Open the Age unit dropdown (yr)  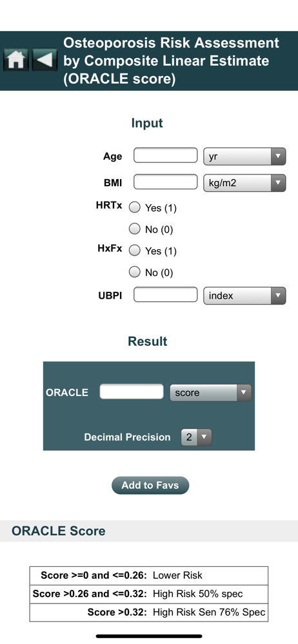[244, 156]
